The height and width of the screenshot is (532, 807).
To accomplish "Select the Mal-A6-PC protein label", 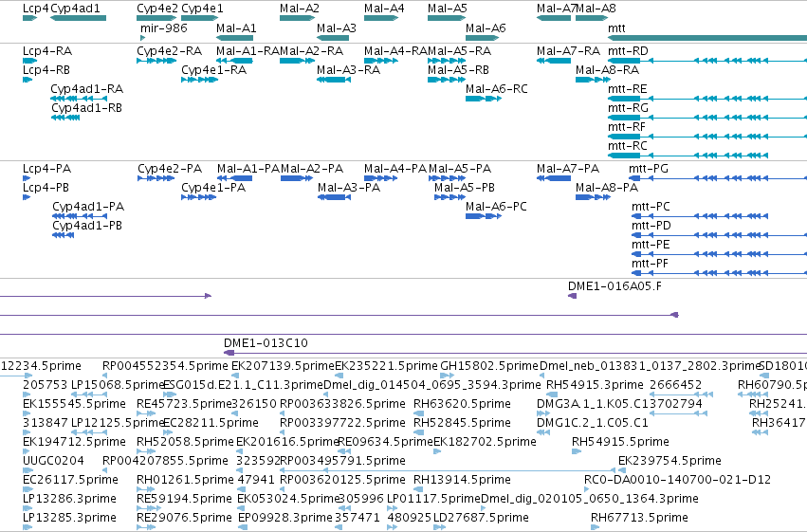I will pos(496,207).
